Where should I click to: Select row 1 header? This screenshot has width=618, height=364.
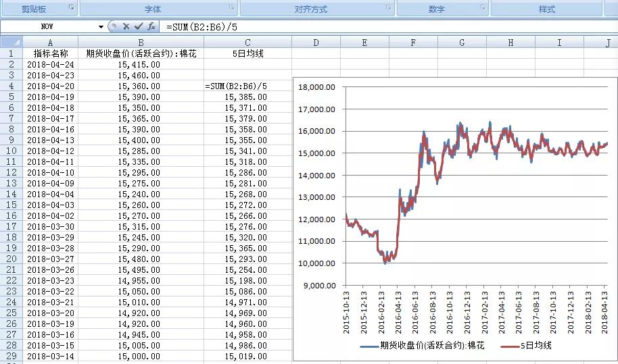point(11,53)
